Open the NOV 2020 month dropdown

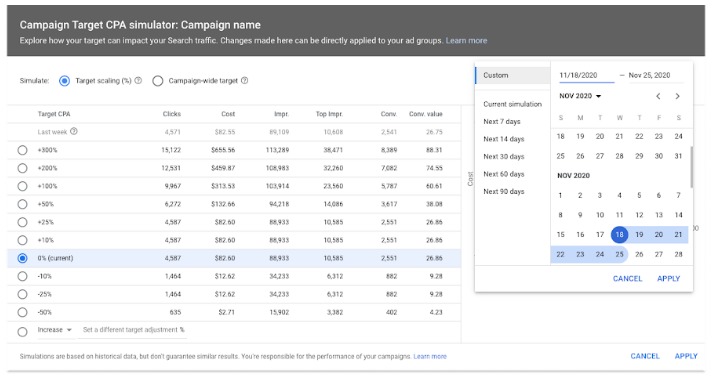point(580,96)
